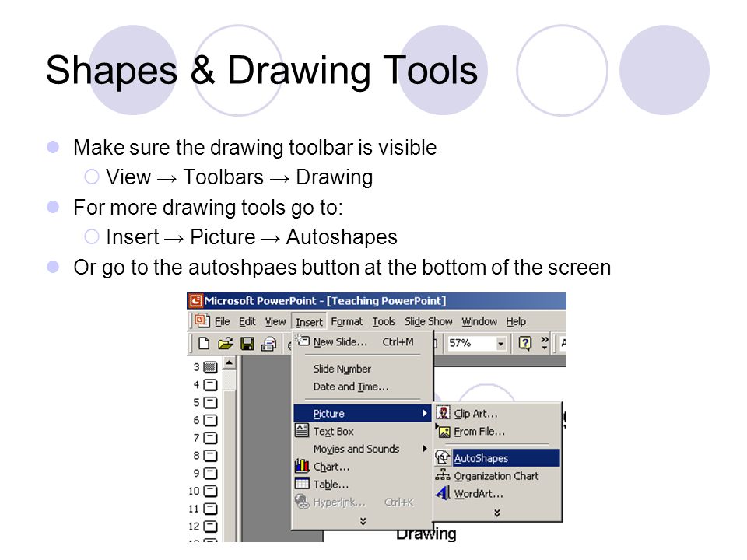
Task: Select slide 6 icon in outline
Action: tap(210, 420)
